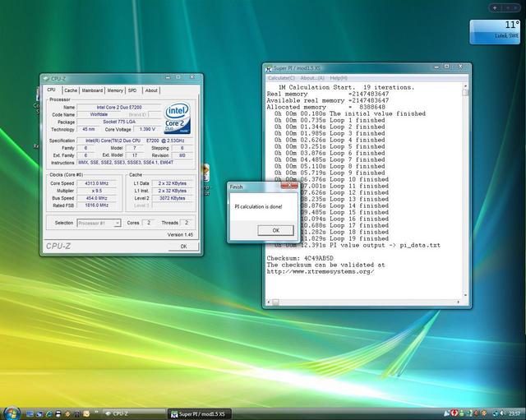Open the network tray icon
The height and width of the screenshot is (420, 526).
click(495, 413)
